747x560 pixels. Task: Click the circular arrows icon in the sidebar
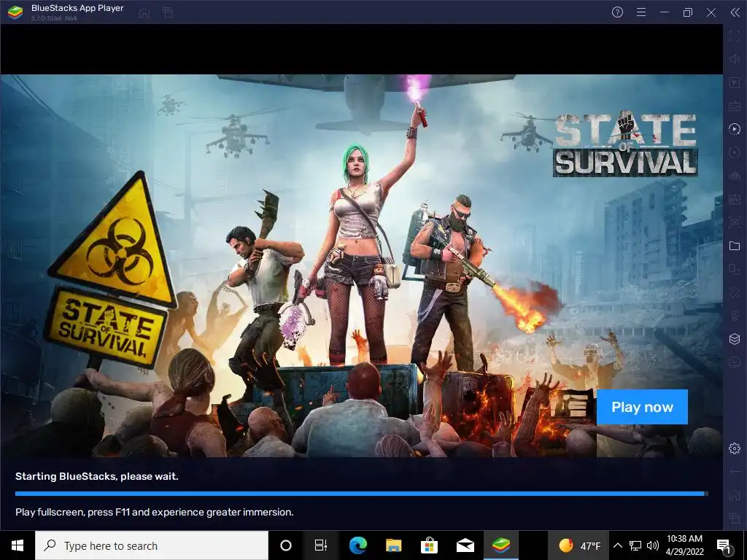735,152
